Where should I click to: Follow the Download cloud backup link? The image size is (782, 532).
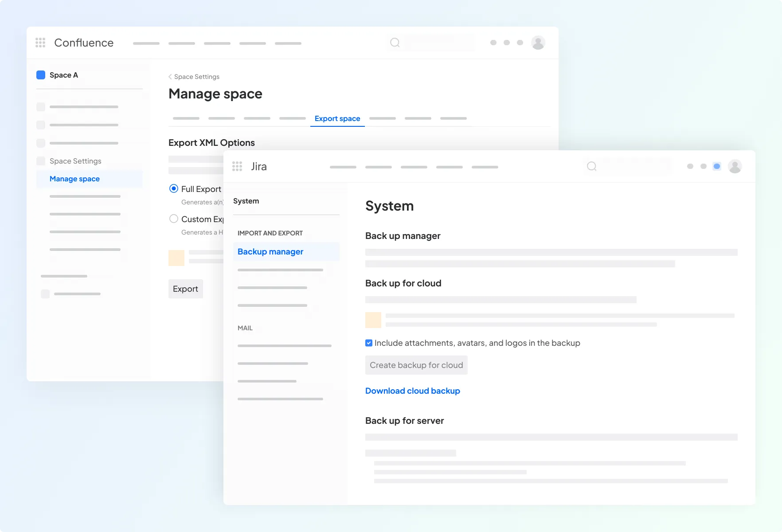click(x=412, y=391)
